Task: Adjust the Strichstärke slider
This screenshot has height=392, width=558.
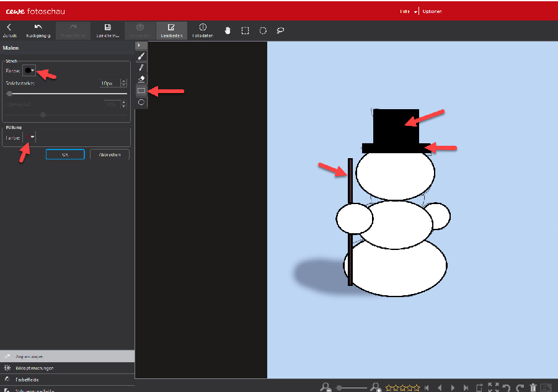Action: coord(66,94)
